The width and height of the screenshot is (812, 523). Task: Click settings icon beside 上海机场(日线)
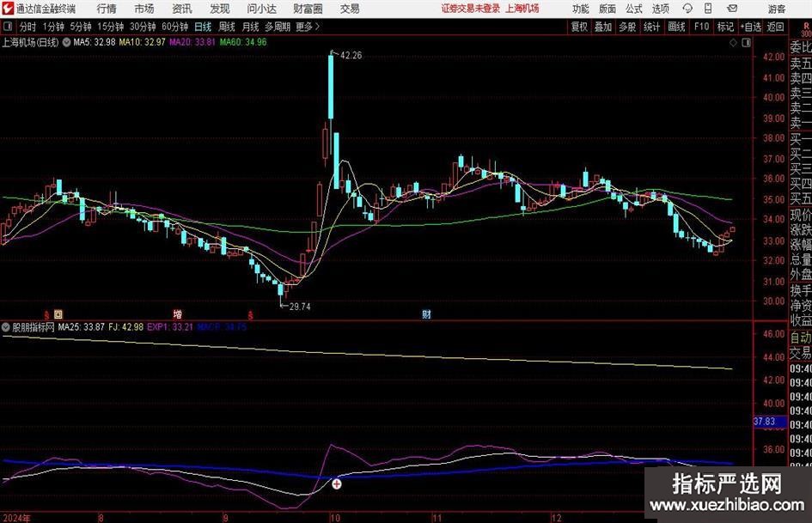point(66,42)
